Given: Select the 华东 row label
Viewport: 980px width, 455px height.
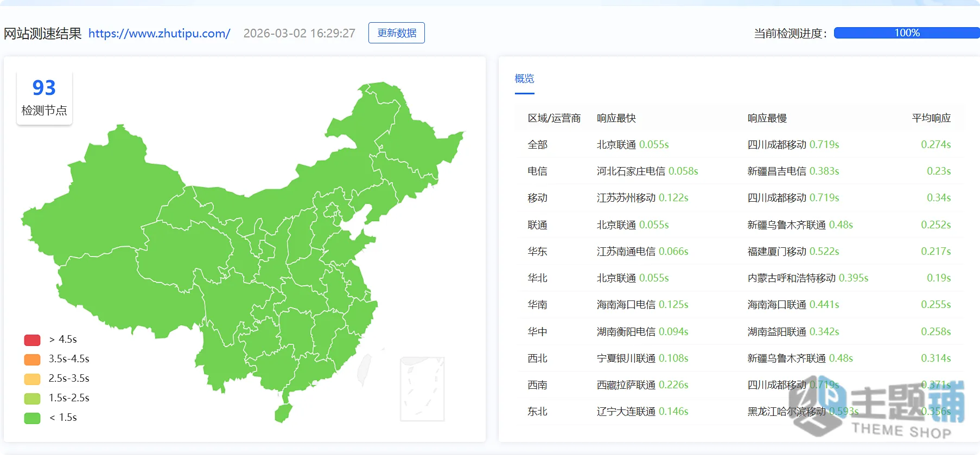Looking at the screenshot, I should pyautogui.click(x=537, y=251).
